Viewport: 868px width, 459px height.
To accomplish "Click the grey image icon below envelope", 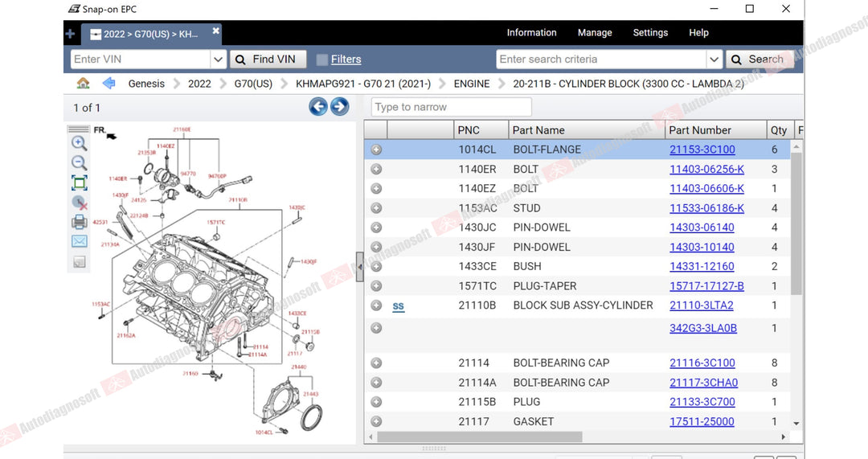I will click(x=79, y=262).
